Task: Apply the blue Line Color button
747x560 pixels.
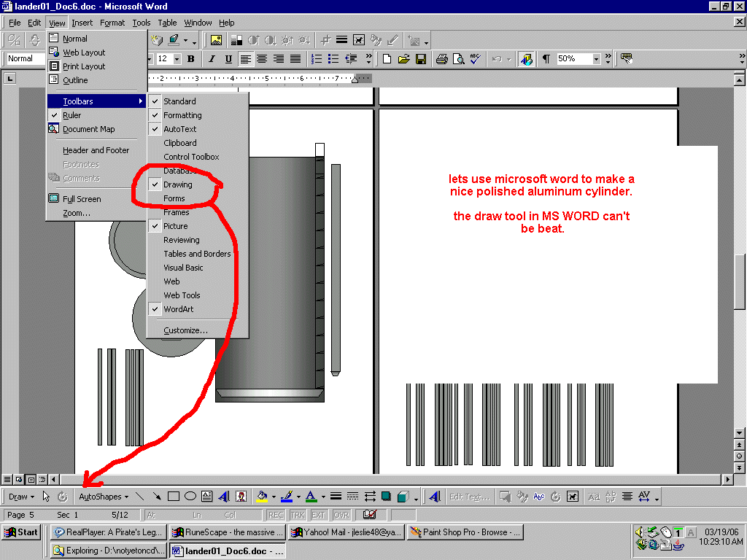Action: [287, 497]
